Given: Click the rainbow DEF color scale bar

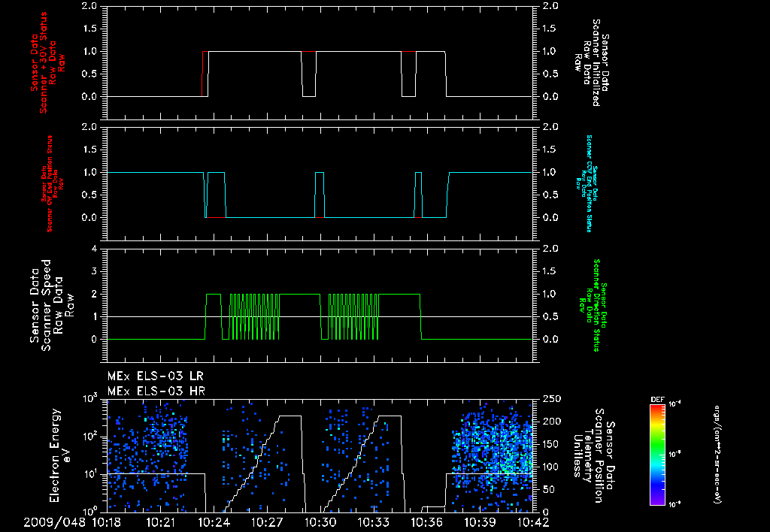Looking at the screenshot, I should pyautogui.click(x=657, y=455).
